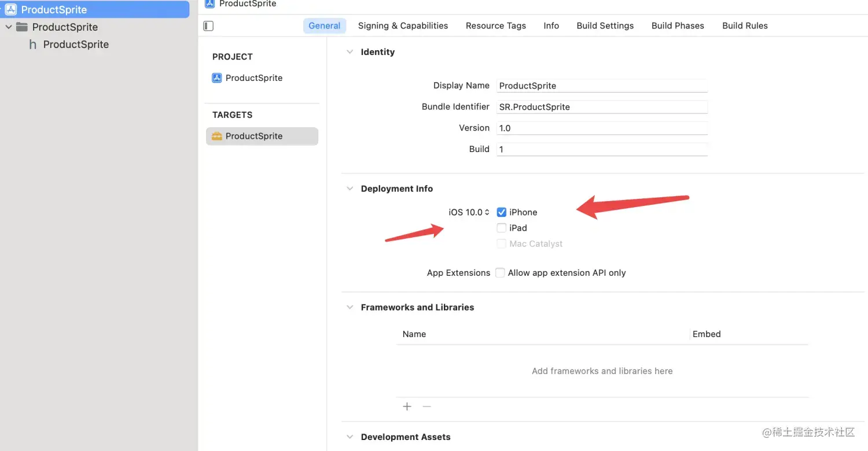Click the PROJECT section label
The height and width of the screenshot is (451, 868).
[x=233, y=57]
